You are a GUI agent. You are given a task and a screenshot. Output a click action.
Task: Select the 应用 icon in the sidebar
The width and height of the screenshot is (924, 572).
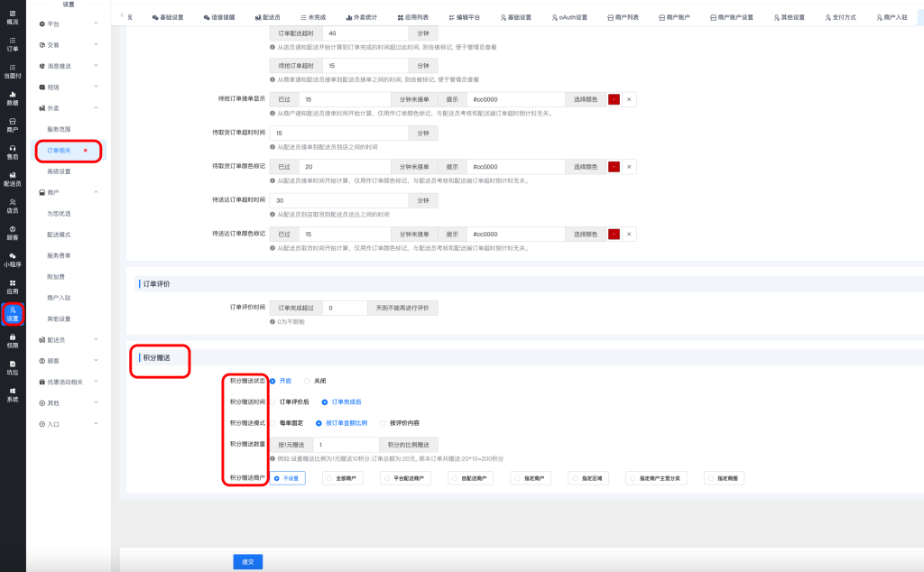(13, 287)
